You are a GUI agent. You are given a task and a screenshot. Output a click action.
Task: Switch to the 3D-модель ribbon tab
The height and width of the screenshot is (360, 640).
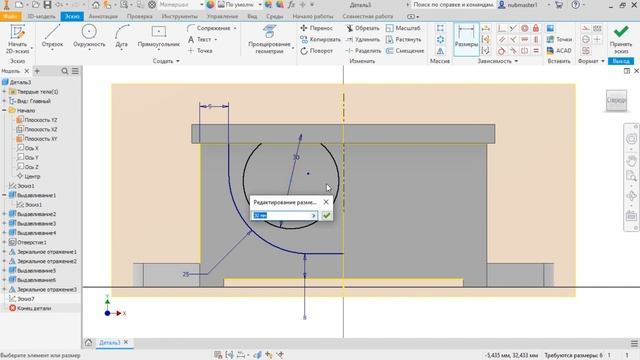pyautogui.click(x=41, y=16)
